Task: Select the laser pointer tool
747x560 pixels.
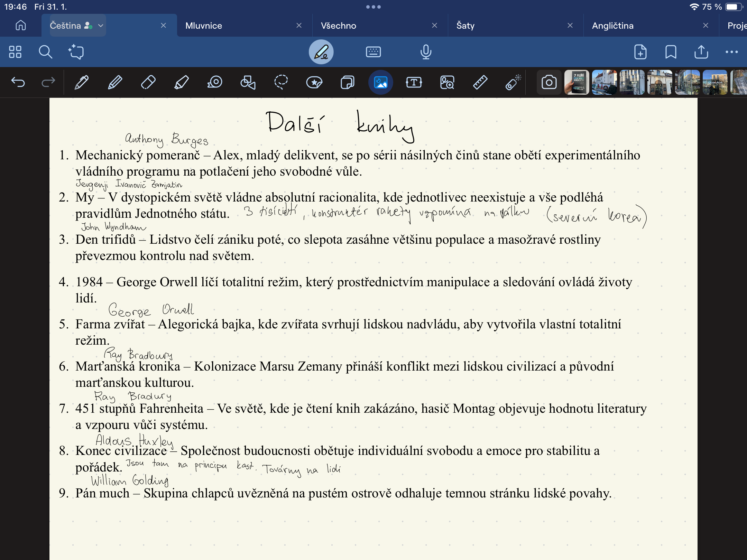Action: 513,82
